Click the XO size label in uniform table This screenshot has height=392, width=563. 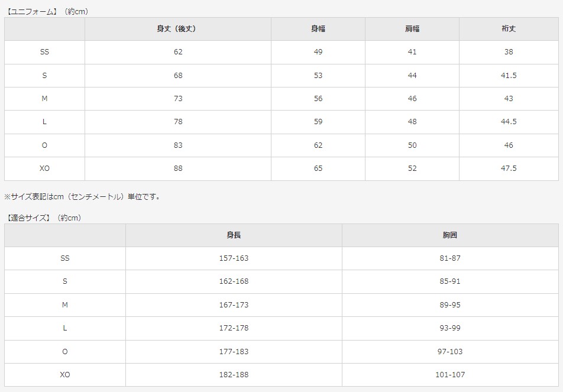pyautogui.click(x=44, y=169)
